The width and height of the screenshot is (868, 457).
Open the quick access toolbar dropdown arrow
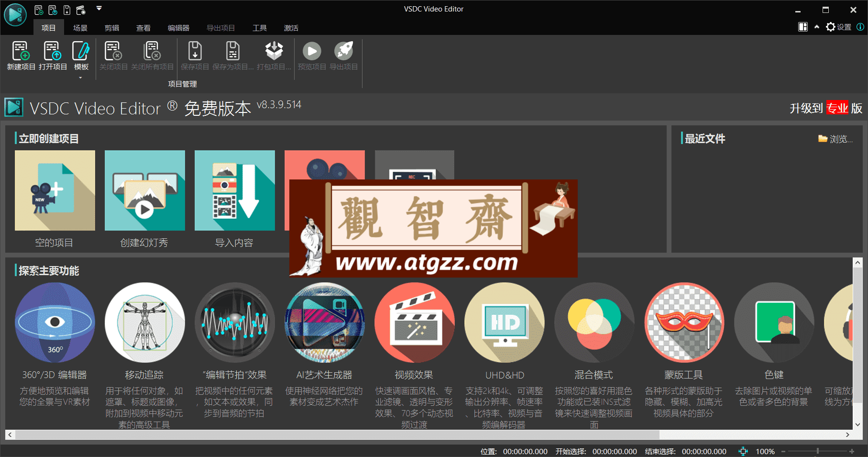point(99,8)
